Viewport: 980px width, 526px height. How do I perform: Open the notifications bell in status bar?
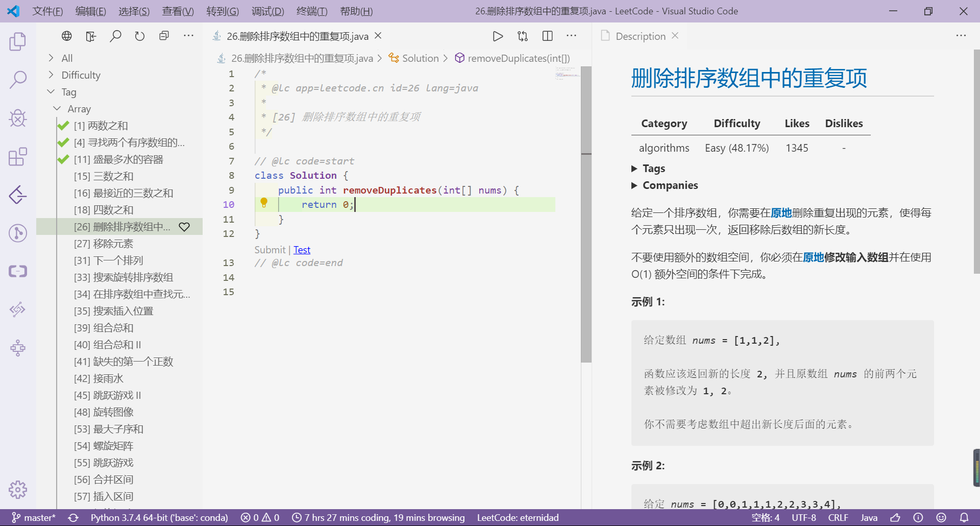tap(964, 518)
